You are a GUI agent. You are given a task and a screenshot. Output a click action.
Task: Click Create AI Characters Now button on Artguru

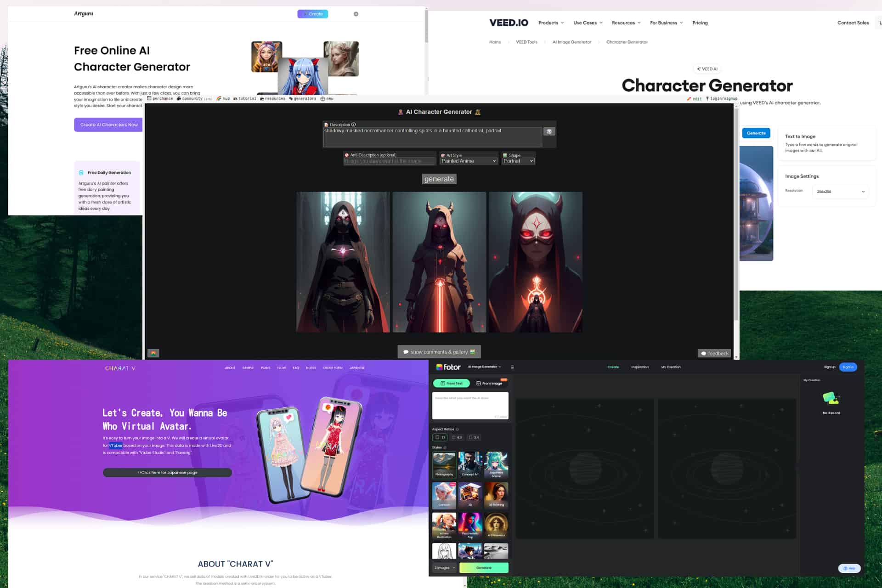click(107, 124)
